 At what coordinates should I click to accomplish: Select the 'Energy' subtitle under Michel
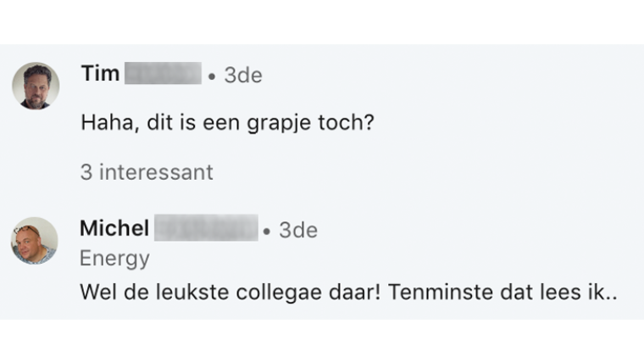click(114, 258)
